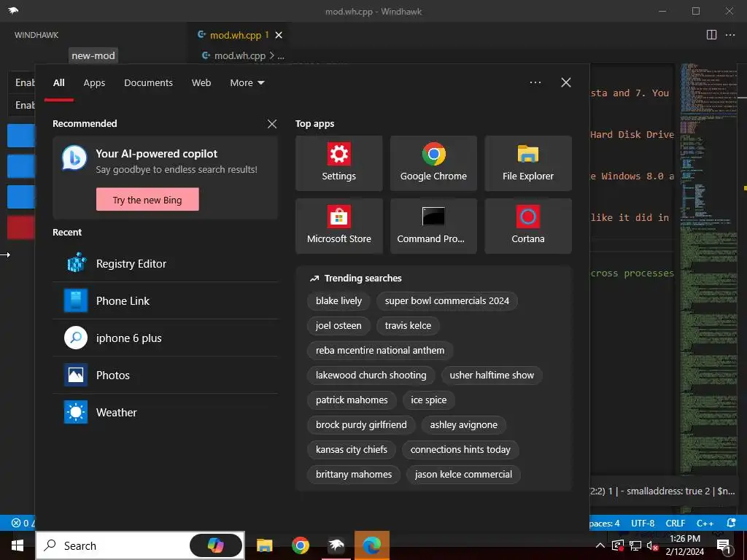
Task: Launch Google Chrome from Top apps
Action: (433, 163)
